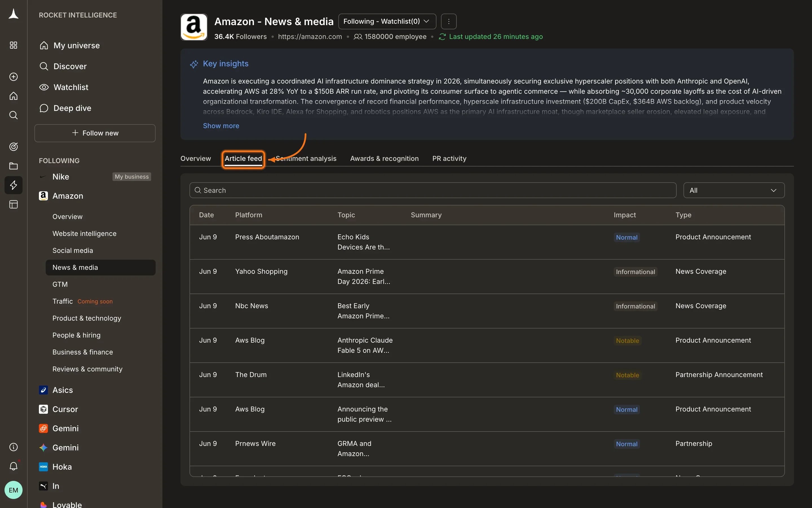Open the Echo Kids Devices article row

[487, 242]
